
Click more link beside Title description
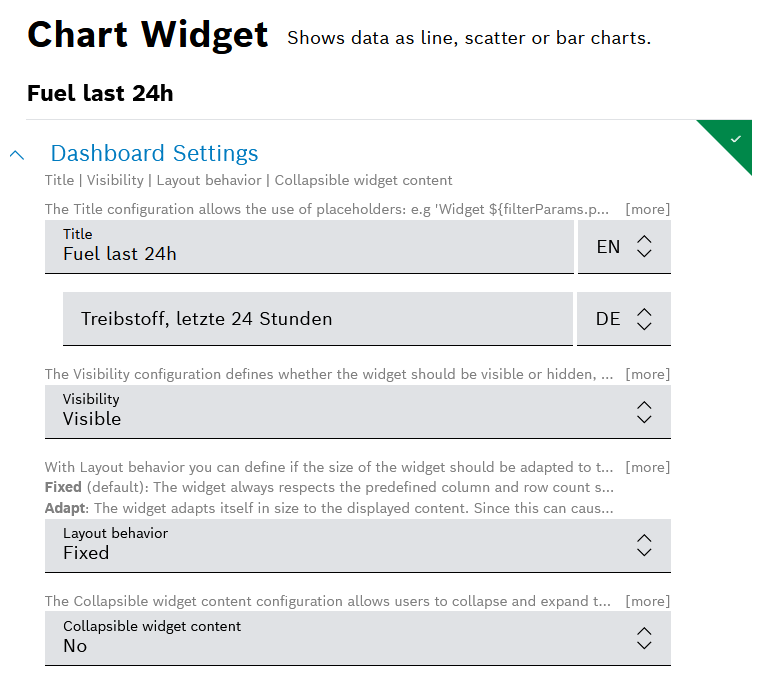(647, 209)
